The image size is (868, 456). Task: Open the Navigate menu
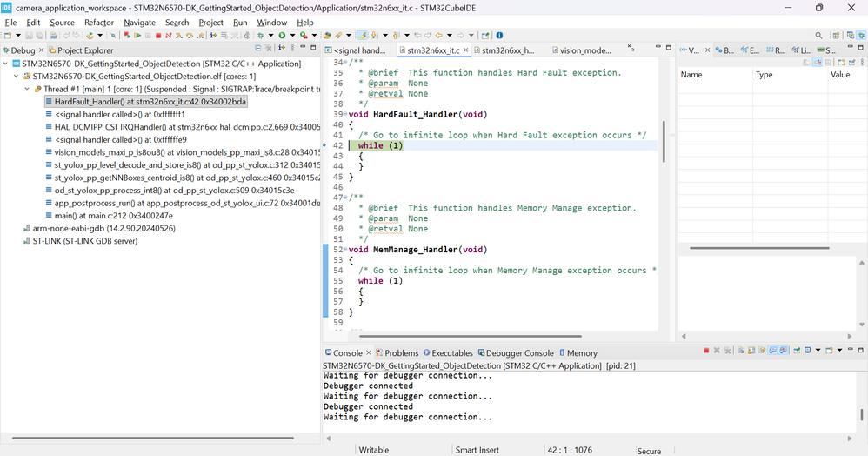139,22
